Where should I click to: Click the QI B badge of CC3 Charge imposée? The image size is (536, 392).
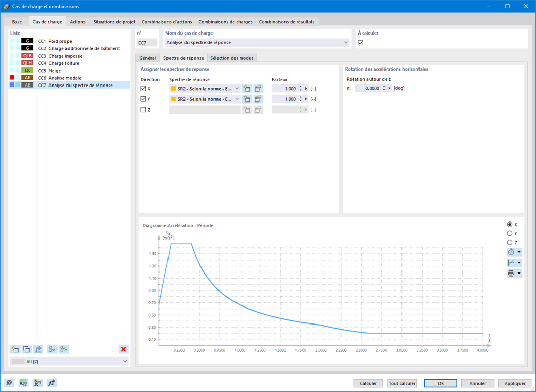[x=27, y=56]
